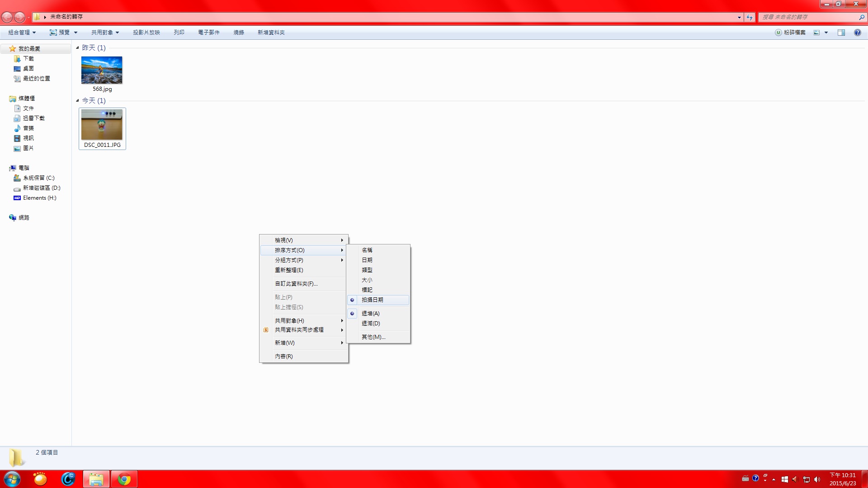Open the 組合管理 dropdown menu
This screenshot has height=488, width=868.
22,33
